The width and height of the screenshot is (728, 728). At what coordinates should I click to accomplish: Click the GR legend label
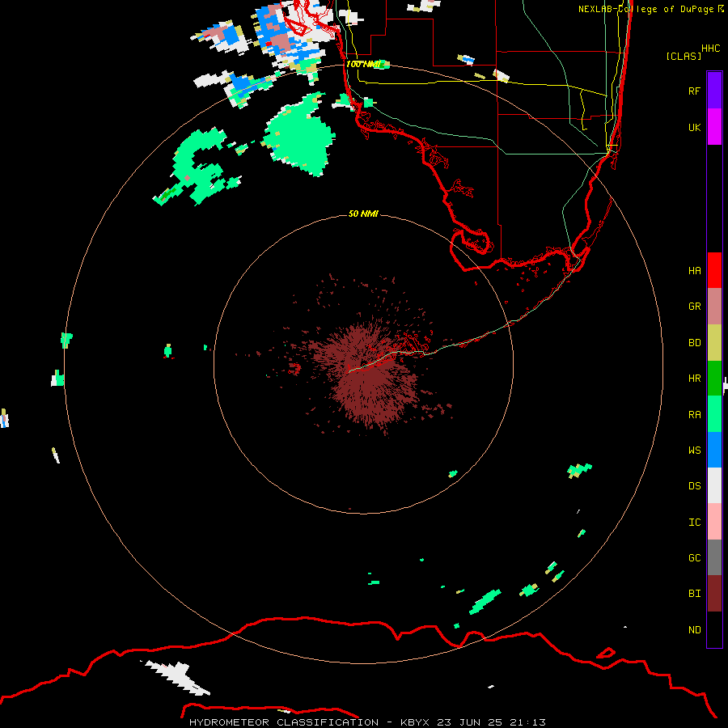pyautogui.click(x=694, y=307)
